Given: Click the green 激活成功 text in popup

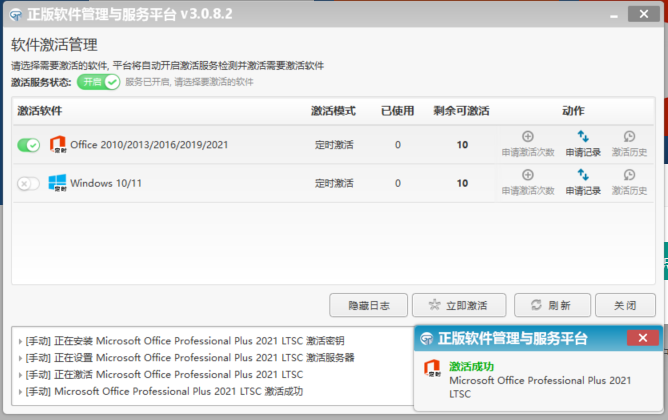Looking at the screenshot, I should (471, 366).
